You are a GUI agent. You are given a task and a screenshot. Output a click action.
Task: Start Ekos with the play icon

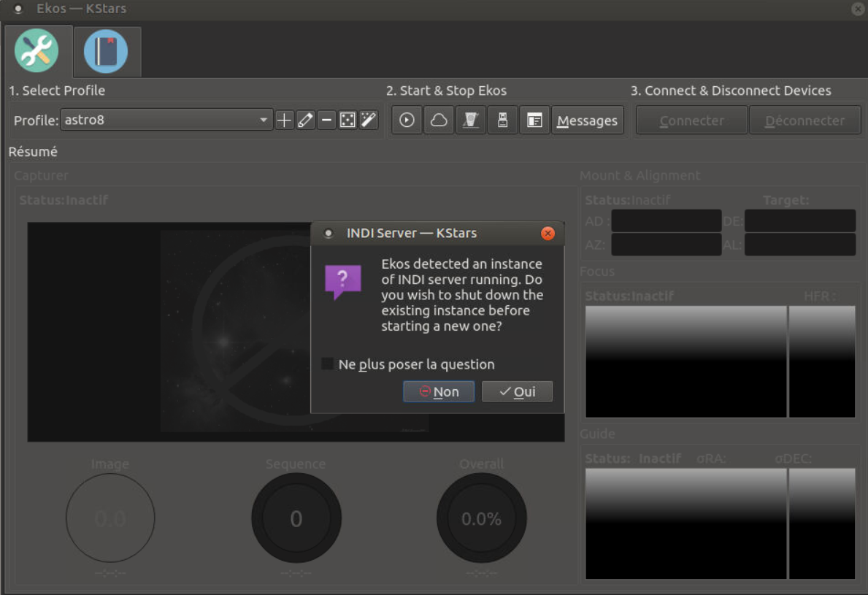tap(407, 120)
